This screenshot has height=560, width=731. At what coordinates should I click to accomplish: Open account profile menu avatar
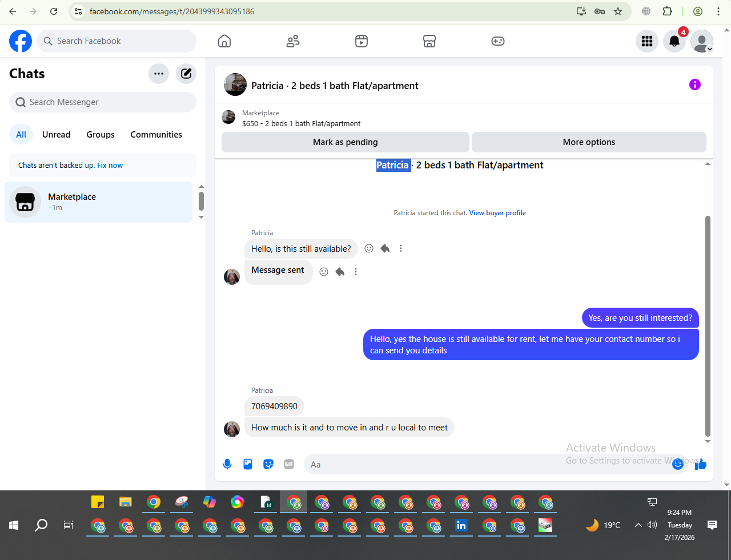point(702,41)
